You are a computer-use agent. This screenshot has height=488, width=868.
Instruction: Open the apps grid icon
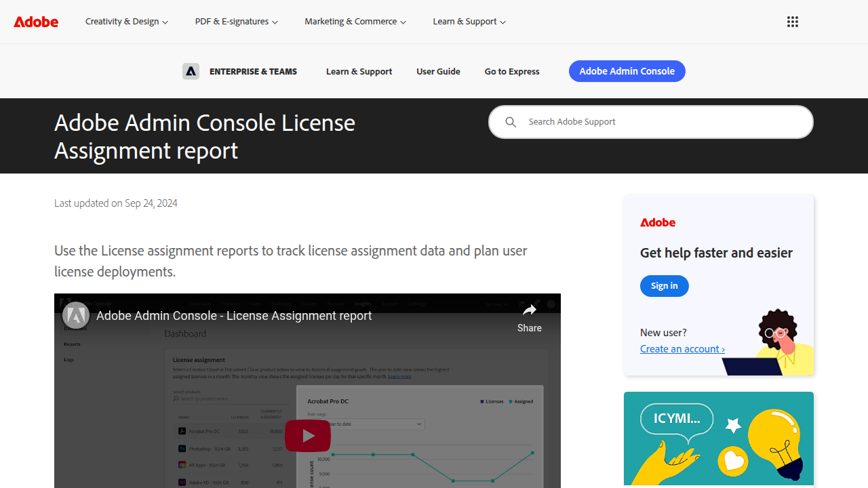pos(793,22)
